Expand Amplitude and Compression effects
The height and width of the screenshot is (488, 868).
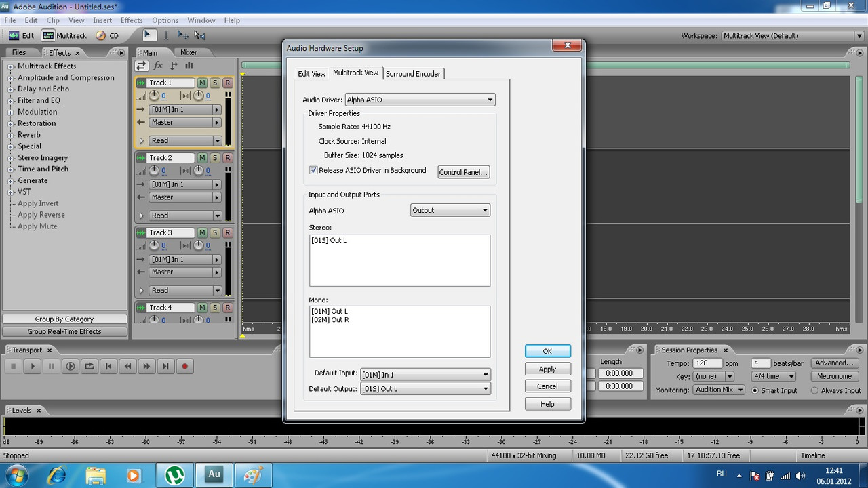11,78
